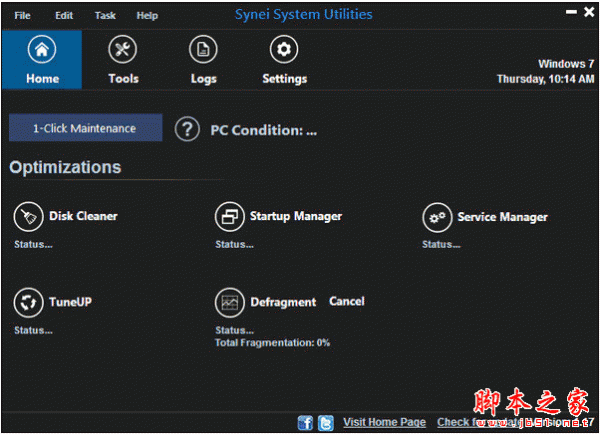Screen dimensions: 600x434
Task: Click the Disk Cleaner label
Action: (83, 216)
